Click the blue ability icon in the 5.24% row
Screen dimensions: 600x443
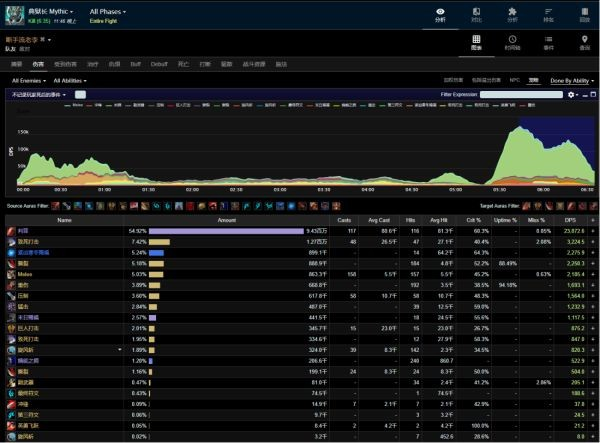tap(11, 252)
